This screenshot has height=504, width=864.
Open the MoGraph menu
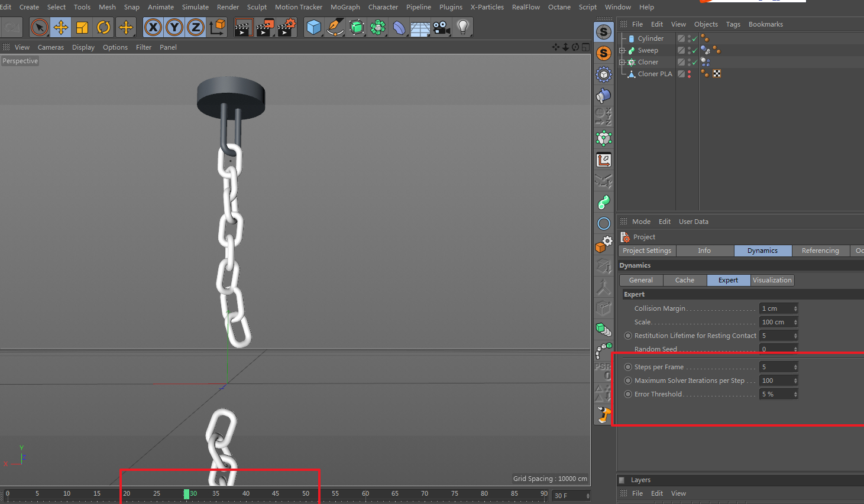(345, 7)
